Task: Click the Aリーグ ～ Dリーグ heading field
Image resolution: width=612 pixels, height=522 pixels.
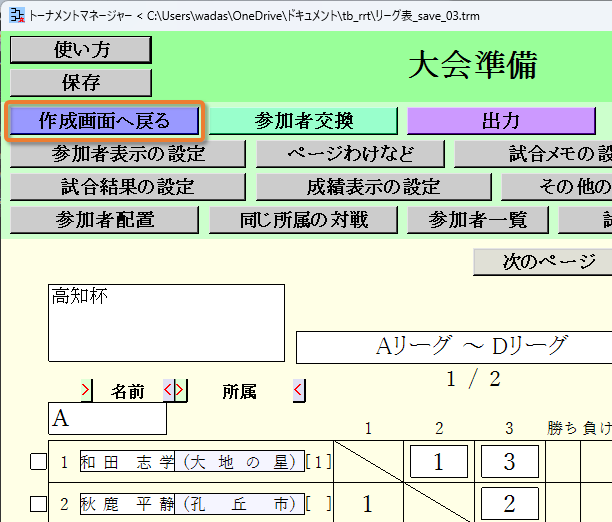Action: tap(454, 347)
